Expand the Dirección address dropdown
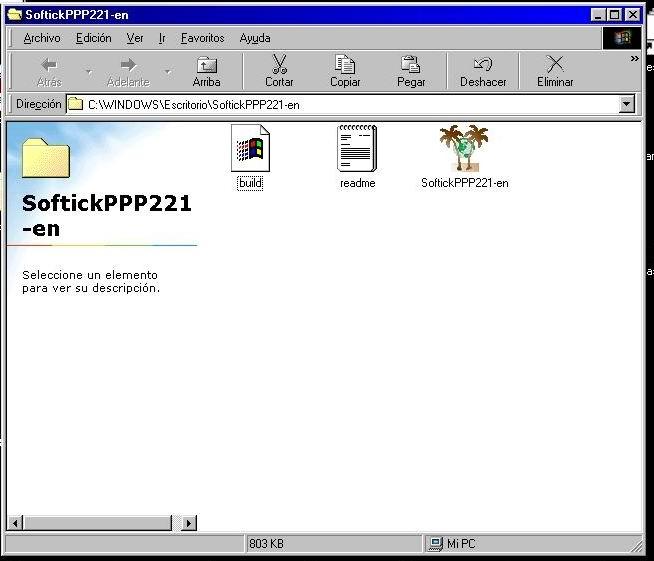The image size is (654, 561). click(626, 104)
